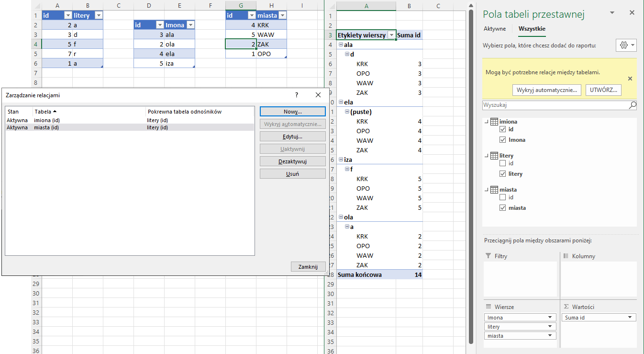Click the Nowy... button

pyautogui.click(x=293, y=111)
